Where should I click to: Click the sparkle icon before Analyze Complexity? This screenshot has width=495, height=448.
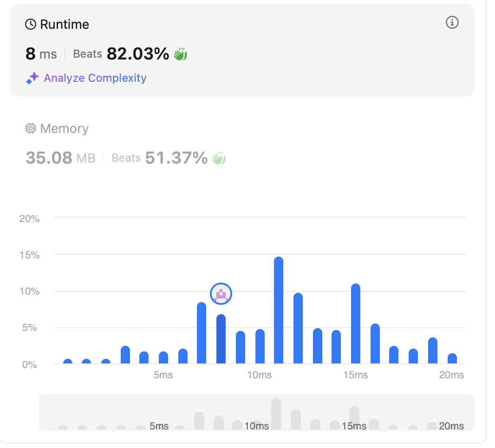[32, 78]
